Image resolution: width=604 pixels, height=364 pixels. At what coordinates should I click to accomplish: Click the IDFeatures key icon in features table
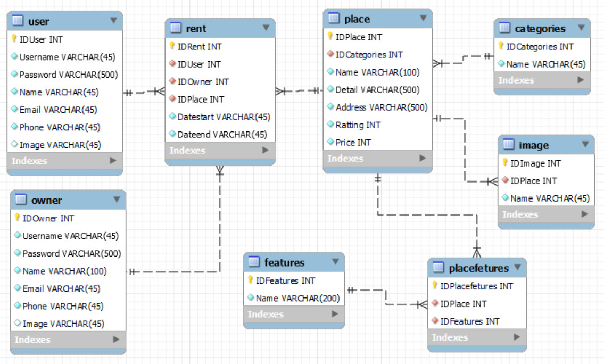point(251,279)
